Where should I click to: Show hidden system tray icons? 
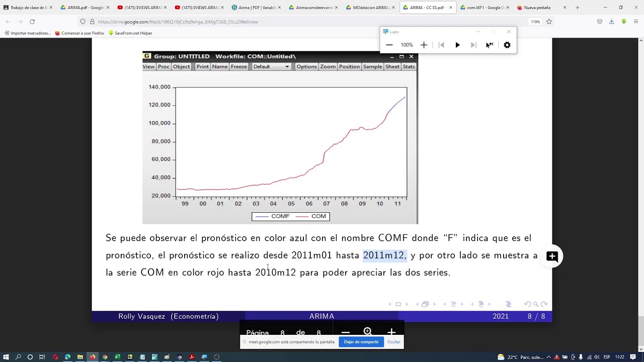click(548, 357)
